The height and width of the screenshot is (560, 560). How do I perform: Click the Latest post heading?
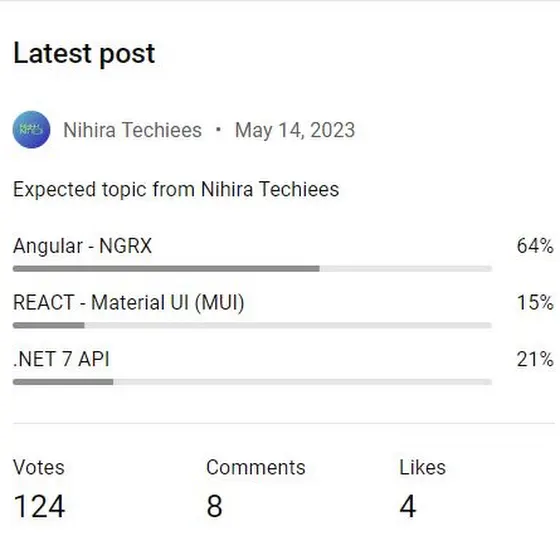click(x=84, y=54)
